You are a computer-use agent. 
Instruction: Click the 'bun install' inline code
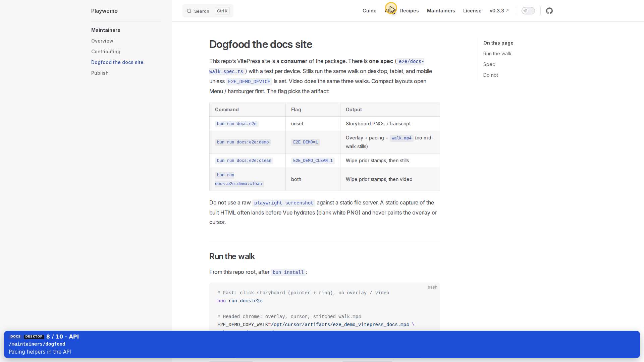click(288, 272)
